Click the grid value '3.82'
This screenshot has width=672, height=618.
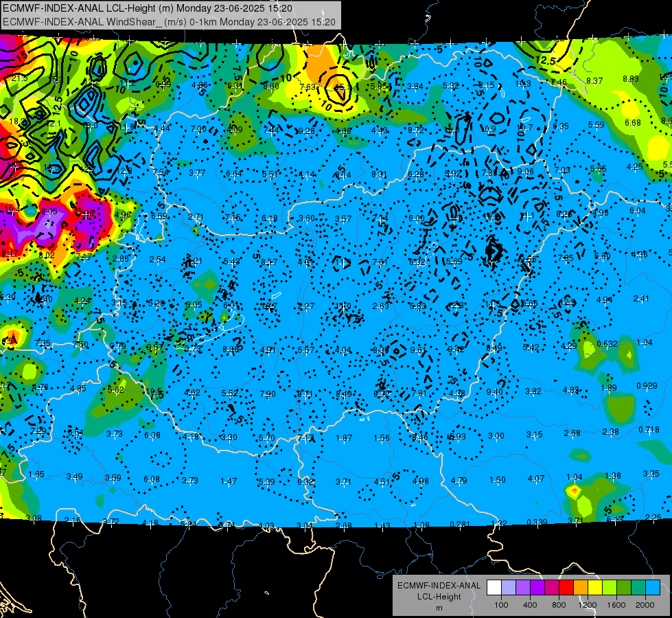533,391
